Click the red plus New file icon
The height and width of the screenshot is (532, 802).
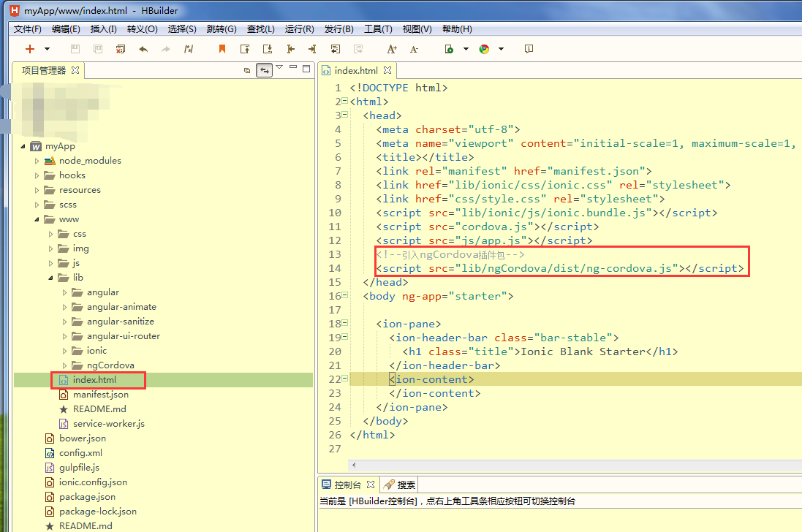pos(30,49)
